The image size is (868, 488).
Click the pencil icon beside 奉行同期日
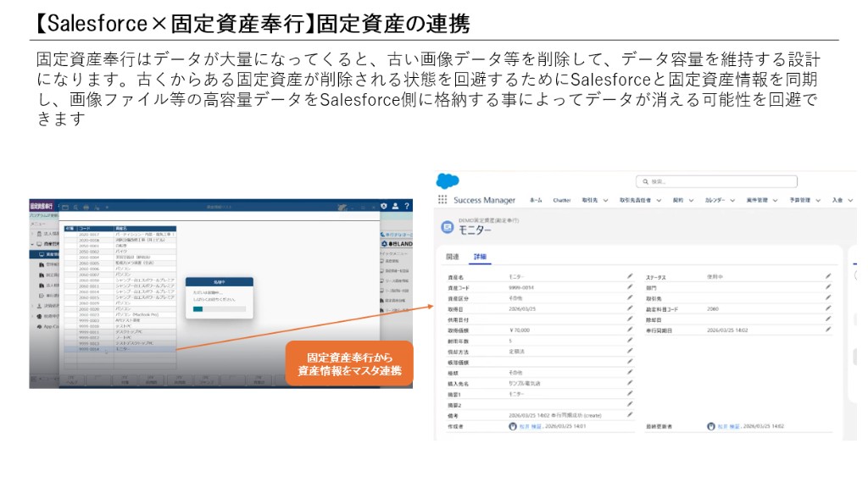coord(828,329)
